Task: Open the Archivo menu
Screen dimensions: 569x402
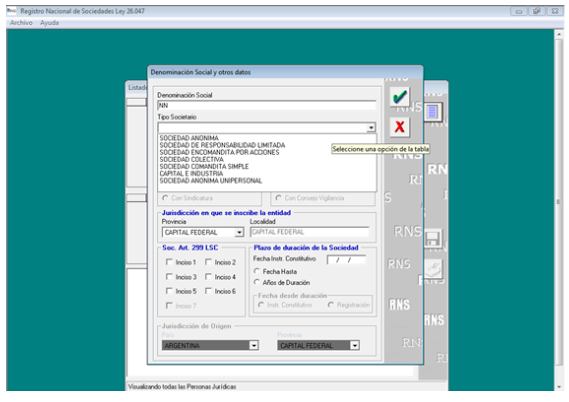Action: coord(21,23)
